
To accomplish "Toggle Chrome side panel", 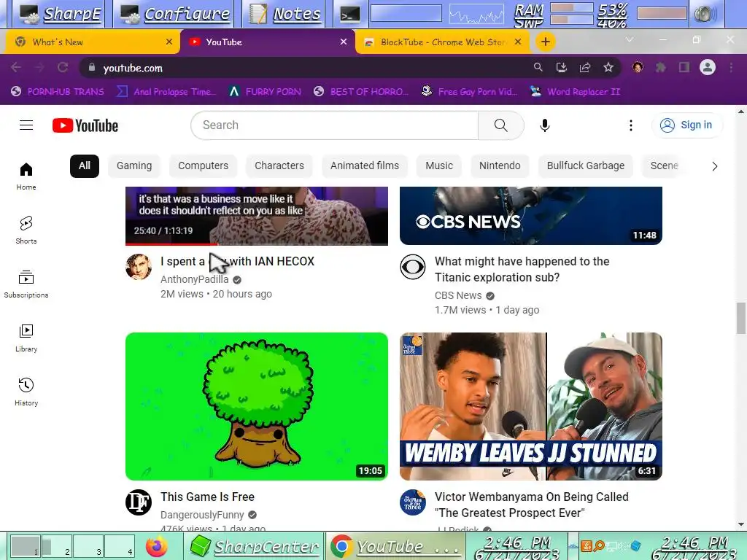I will click(684, 68).
